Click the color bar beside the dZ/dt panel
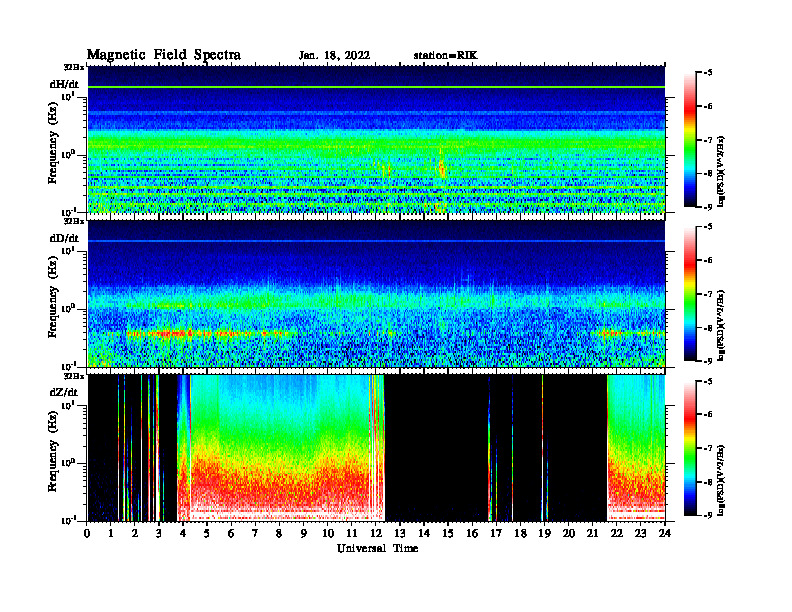Viewport: 792px width, 612px height. click(x=690, y=448)
